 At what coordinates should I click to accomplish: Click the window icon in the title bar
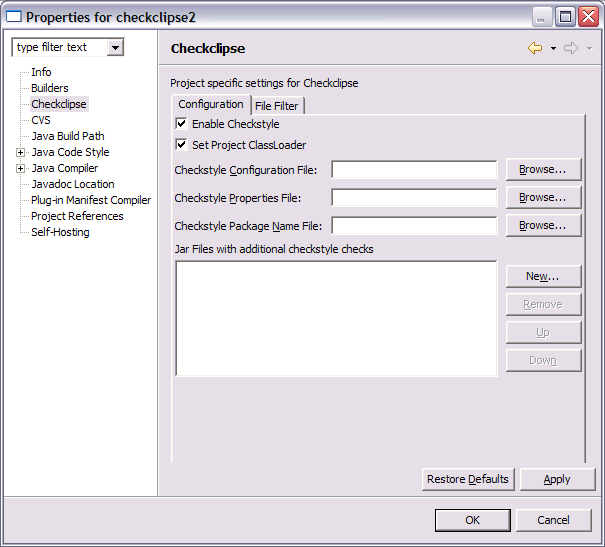click(x=14, y=17)
